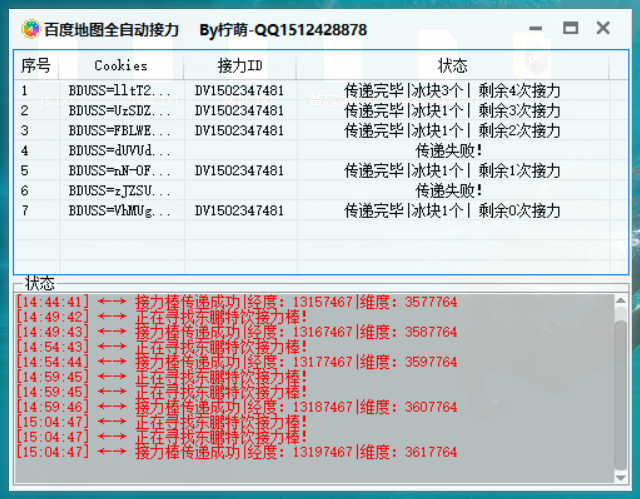Image resolution: width=640 pixels, height=499 pixels.
Task: Click the status log scrollbar thumb
Action: pos(620,396)
